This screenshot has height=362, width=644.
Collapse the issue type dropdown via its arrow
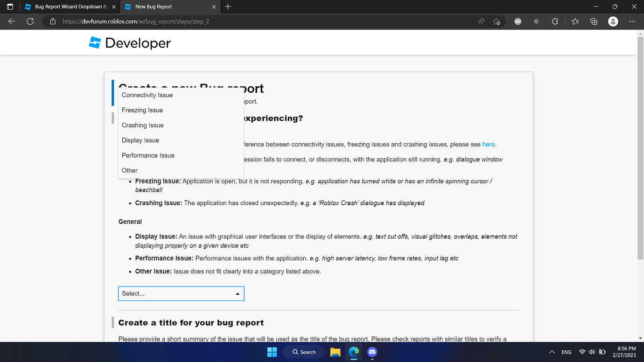coord(238,293)
